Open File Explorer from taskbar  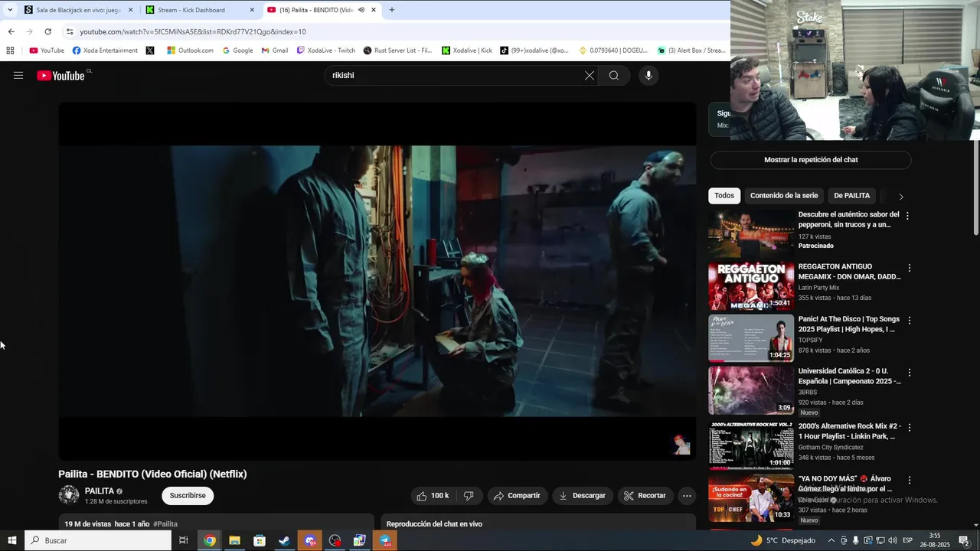(x=234, y=540)
